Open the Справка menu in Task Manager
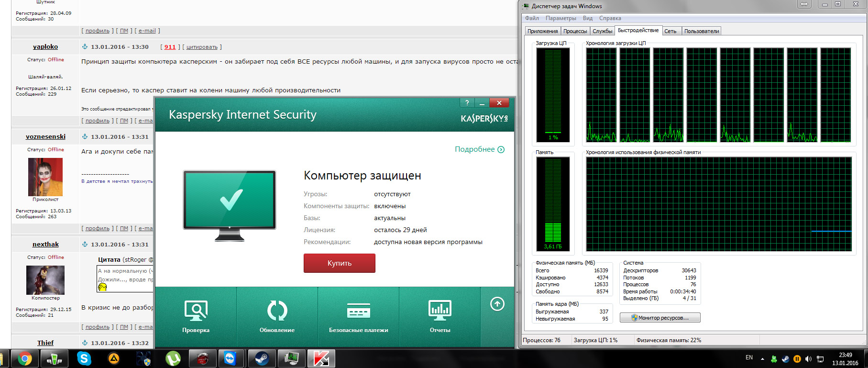Viewport: 868px width, 368px height. 610,18
